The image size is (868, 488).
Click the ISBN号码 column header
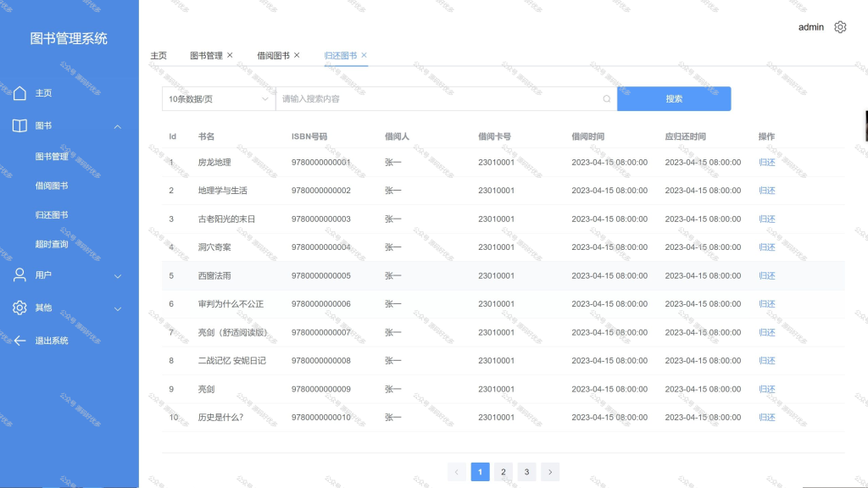(x=309, y=136)
